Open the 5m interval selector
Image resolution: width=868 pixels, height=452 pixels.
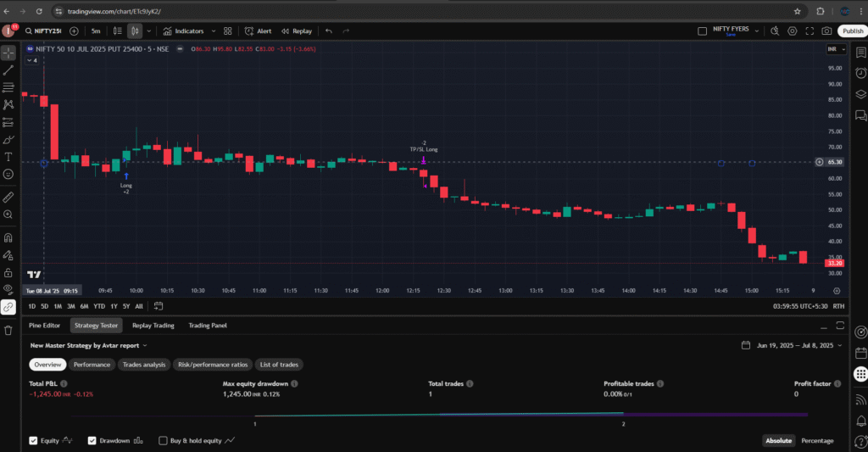click(96, 31)
